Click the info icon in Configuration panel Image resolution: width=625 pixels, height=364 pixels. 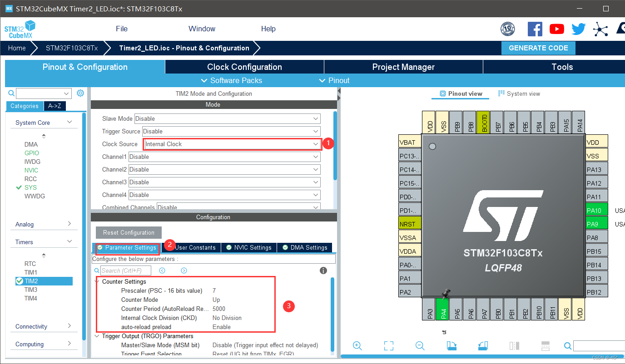pos(323,271)
